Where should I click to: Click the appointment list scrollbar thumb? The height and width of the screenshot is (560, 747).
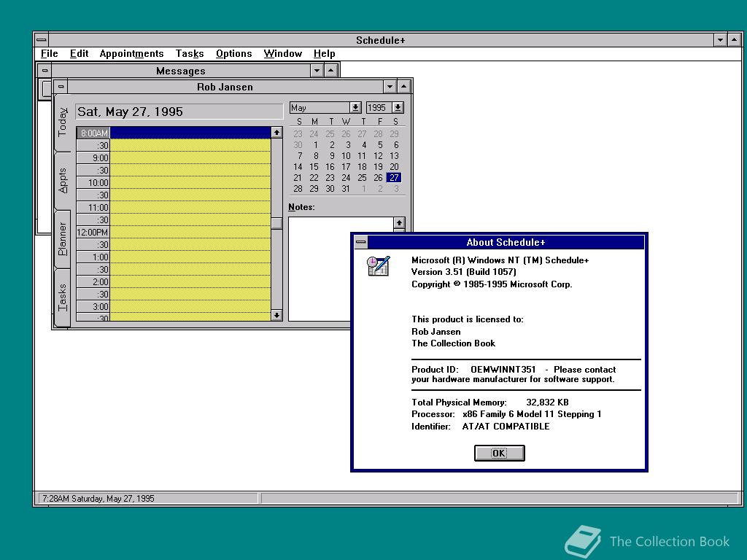click(276, 223)
